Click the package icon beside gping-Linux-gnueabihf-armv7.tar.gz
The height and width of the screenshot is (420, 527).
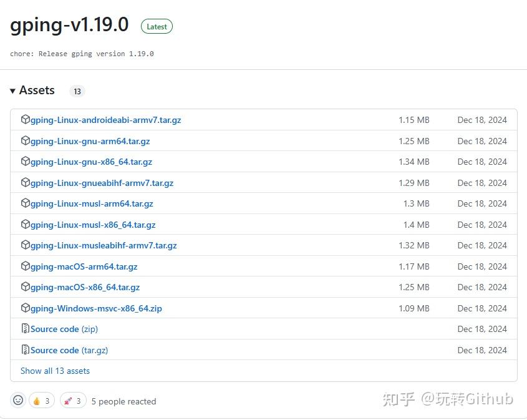(x=25, y=182)
